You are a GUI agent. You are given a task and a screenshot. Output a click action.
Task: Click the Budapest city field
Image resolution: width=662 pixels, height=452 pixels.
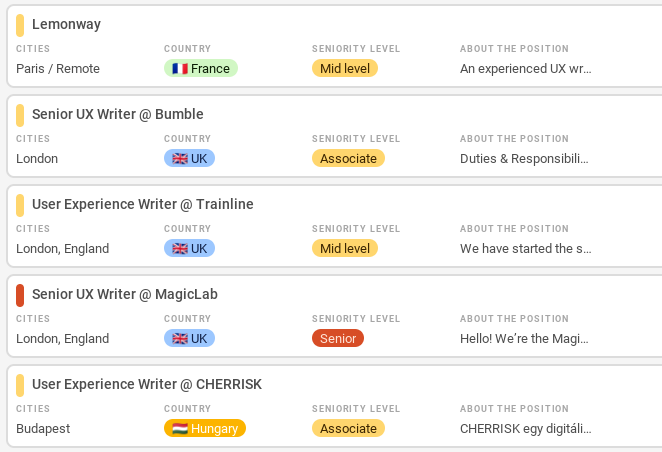coord(43,429)
